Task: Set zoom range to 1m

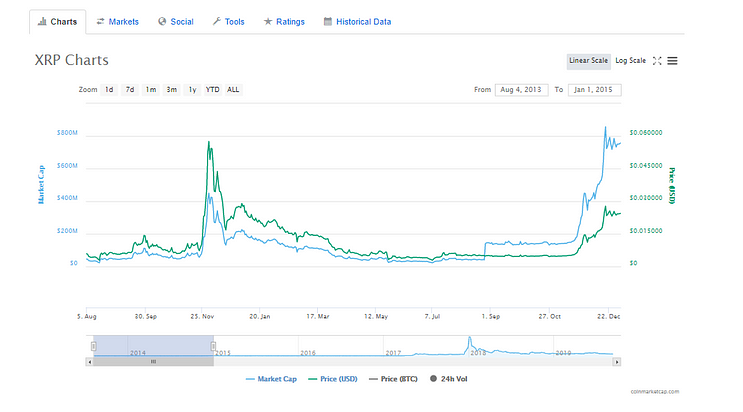Action: coord(151,90)
